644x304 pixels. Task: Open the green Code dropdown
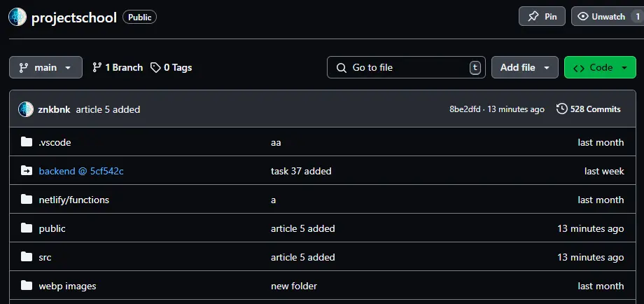click(599, 68)
